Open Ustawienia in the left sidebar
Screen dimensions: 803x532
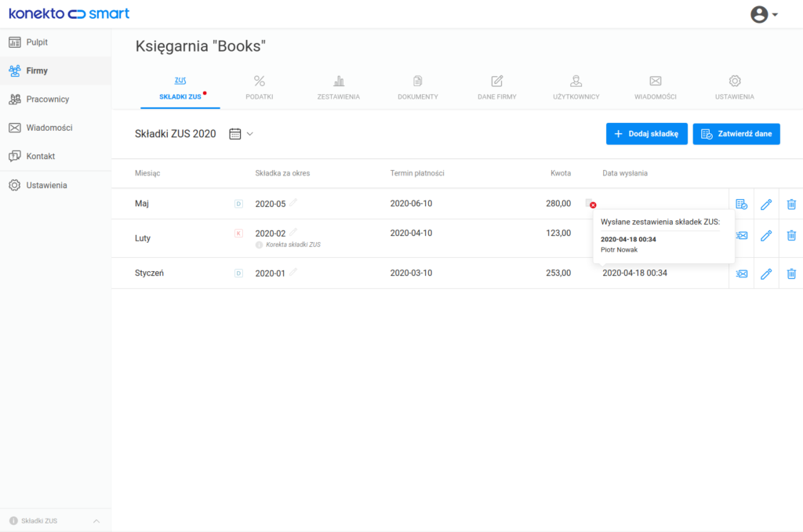click(56, 185)
